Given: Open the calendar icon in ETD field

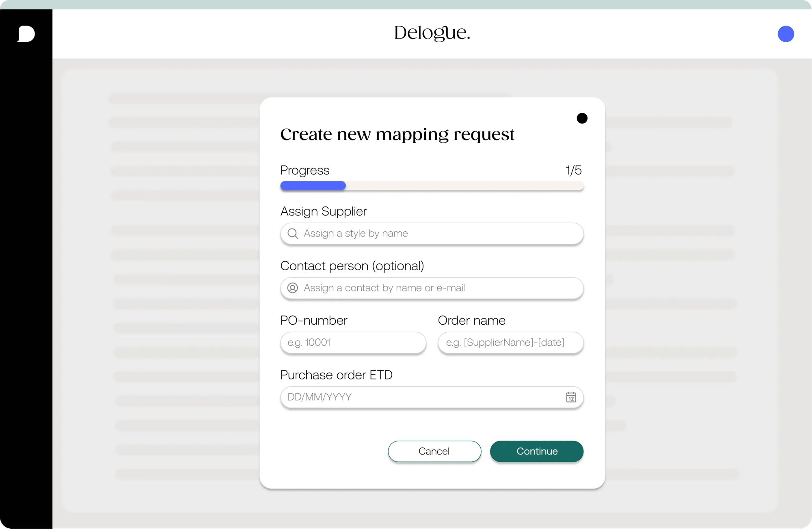Looking at the screenshot, I should click(x=571, y=397).
